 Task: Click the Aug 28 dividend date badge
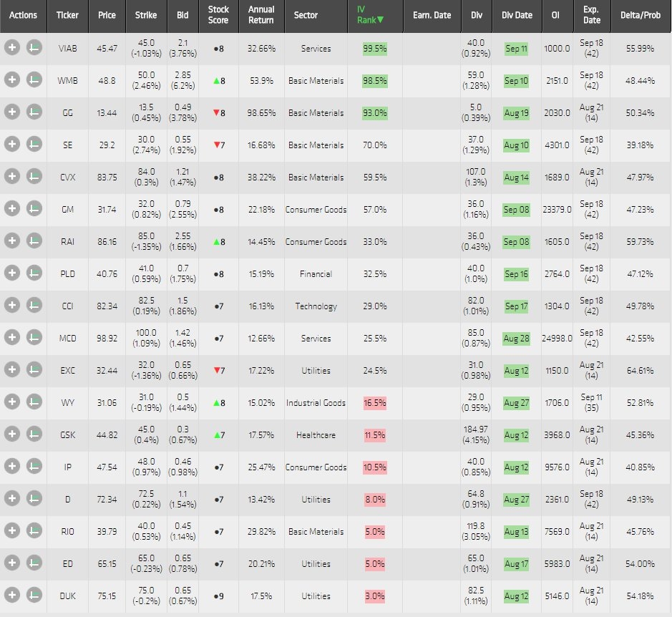point(516,339)
